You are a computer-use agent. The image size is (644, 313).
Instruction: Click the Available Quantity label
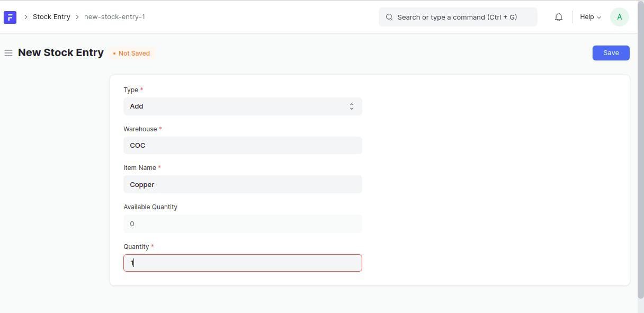150,207
